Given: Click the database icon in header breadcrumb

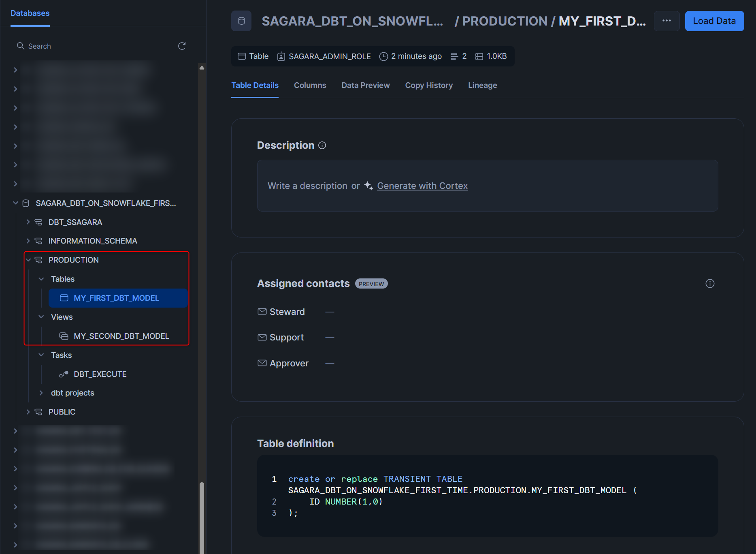Looking at the screenshot, I should [x=241, y=21].
